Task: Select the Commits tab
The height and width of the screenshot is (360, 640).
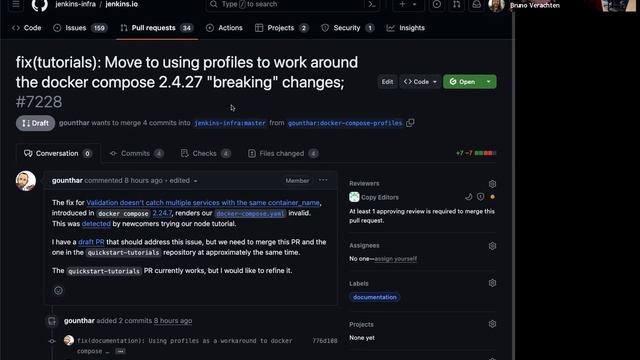Action: pos(136,153)
